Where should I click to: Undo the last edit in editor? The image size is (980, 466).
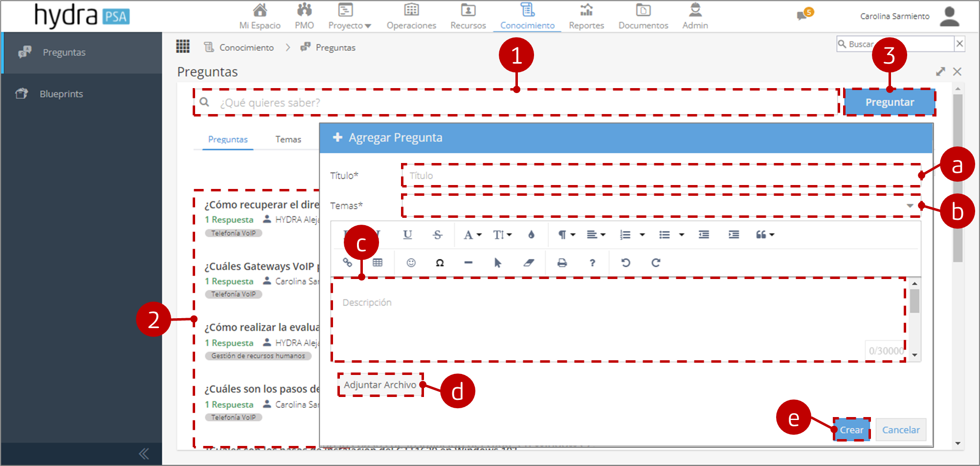[625, 263]
